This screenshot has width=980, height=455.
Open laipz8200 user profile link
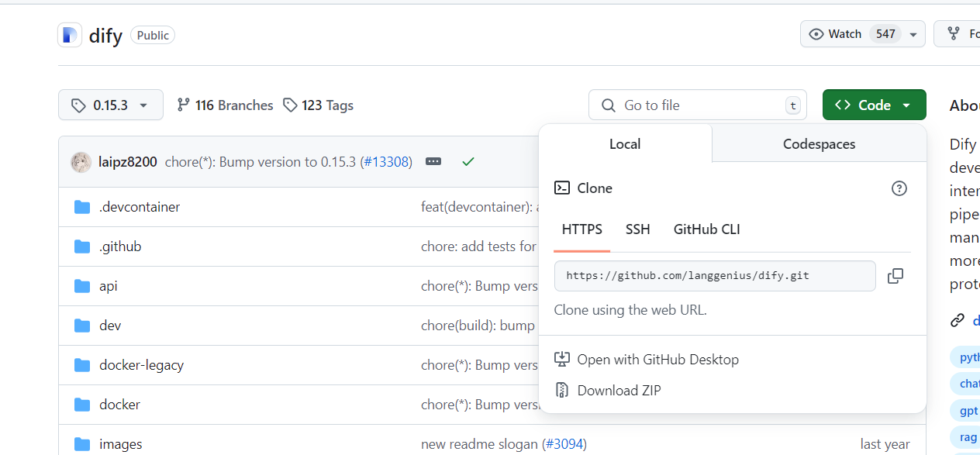(128, 162)
